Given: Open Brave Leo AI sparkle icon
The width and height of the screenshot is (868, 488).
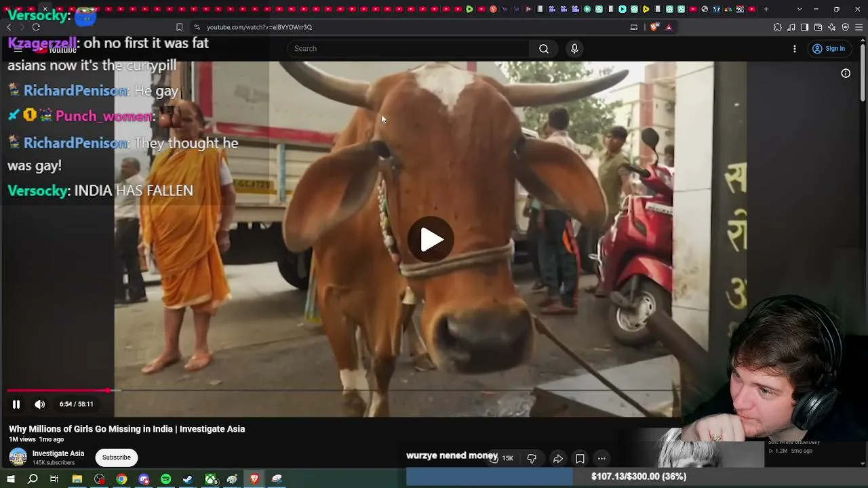Looking at the screenshot, I should (x=832, y=27).
